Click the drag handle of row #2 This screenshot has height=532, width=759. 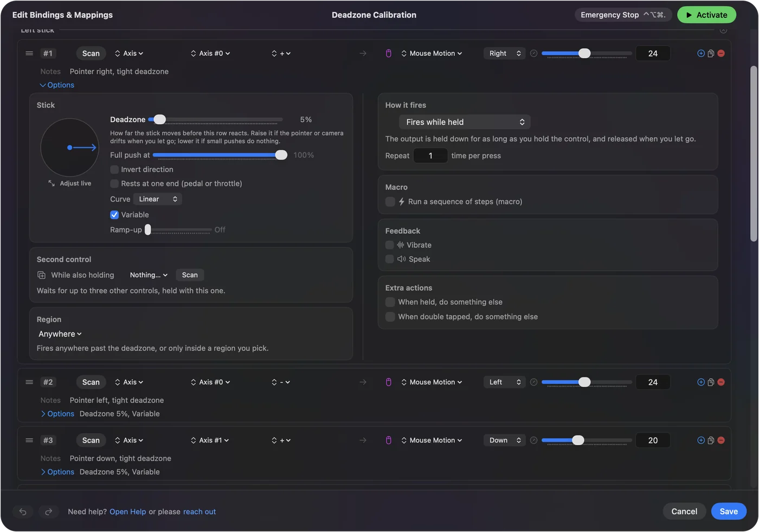[29, 382]
